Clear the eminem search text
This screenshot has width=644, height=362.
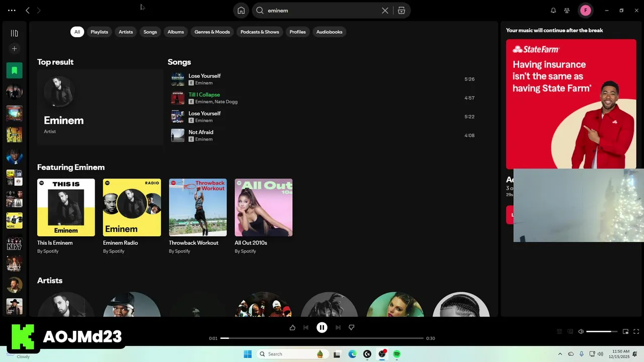[385, 11]
